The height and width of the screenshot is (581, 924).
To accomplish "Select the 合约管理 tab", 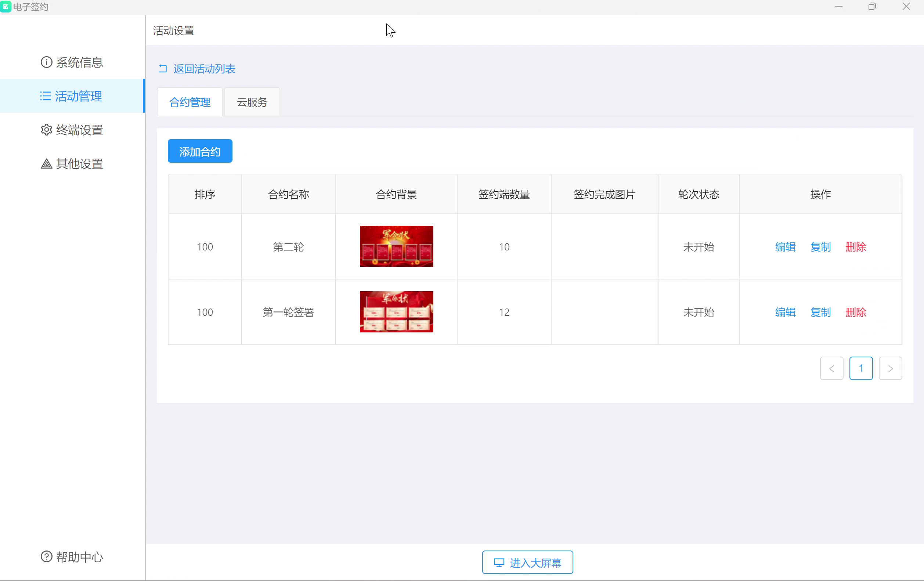I will click(x=190, y=102).
